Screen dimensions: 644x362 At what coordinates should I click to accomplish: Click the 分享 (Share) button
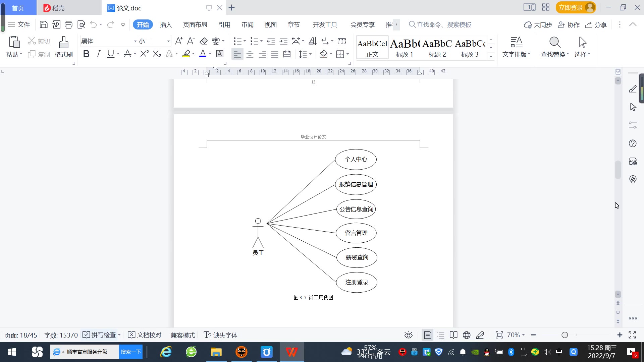pyautogui.click(x=596, y=24)
